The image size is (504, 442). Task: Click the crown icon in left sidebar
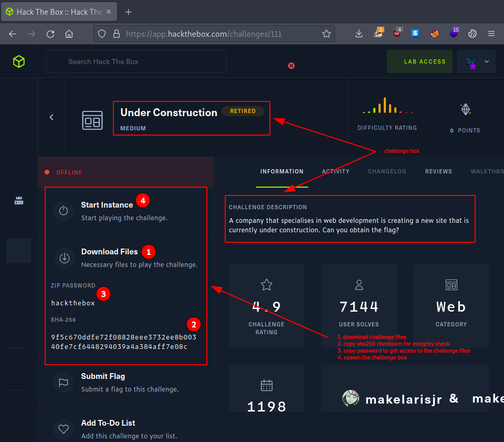(x=19, y=201)
